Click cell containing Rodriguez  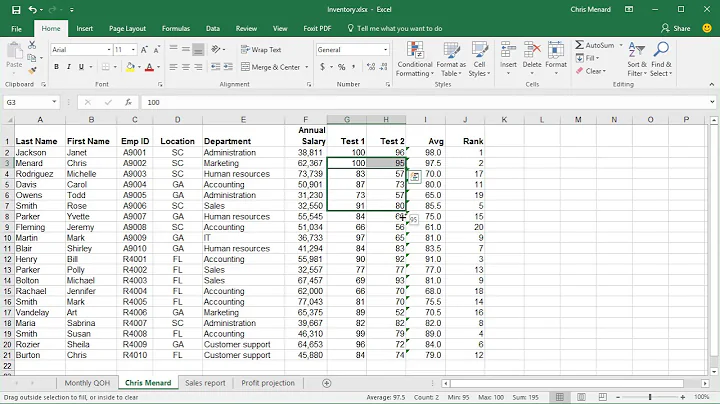click(x=40, y=174)
